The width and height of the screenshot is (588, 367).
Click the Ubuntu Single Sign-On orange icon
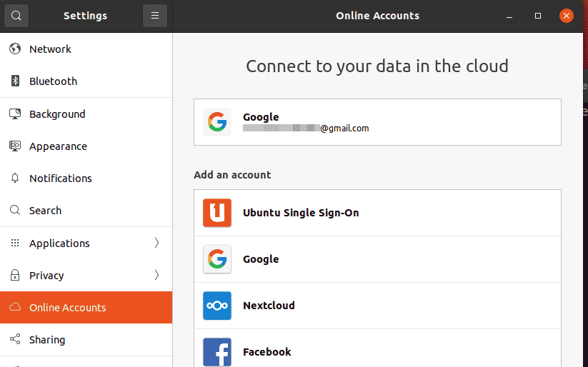click(217, 213)
